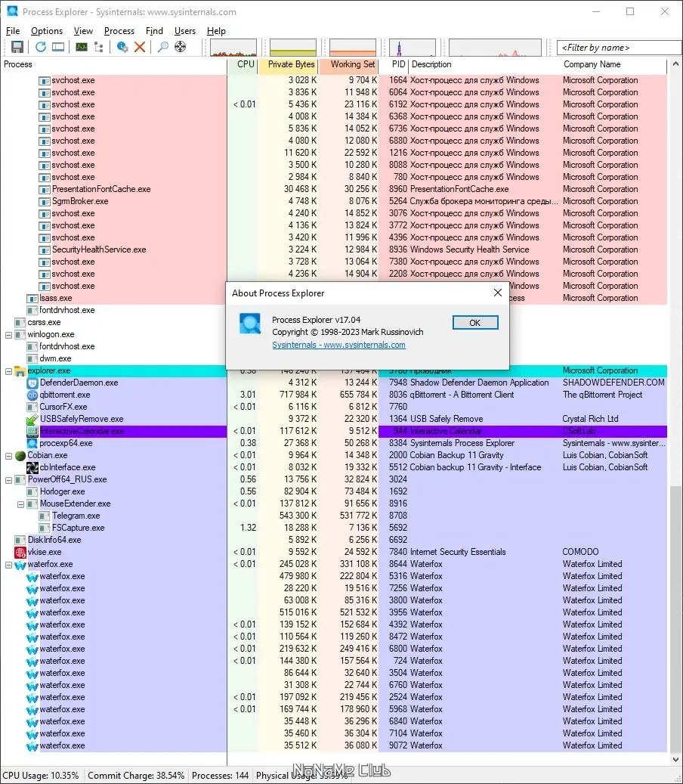
Task: Click the Process Explorer logo in About dialog
Action: point(250,324)
